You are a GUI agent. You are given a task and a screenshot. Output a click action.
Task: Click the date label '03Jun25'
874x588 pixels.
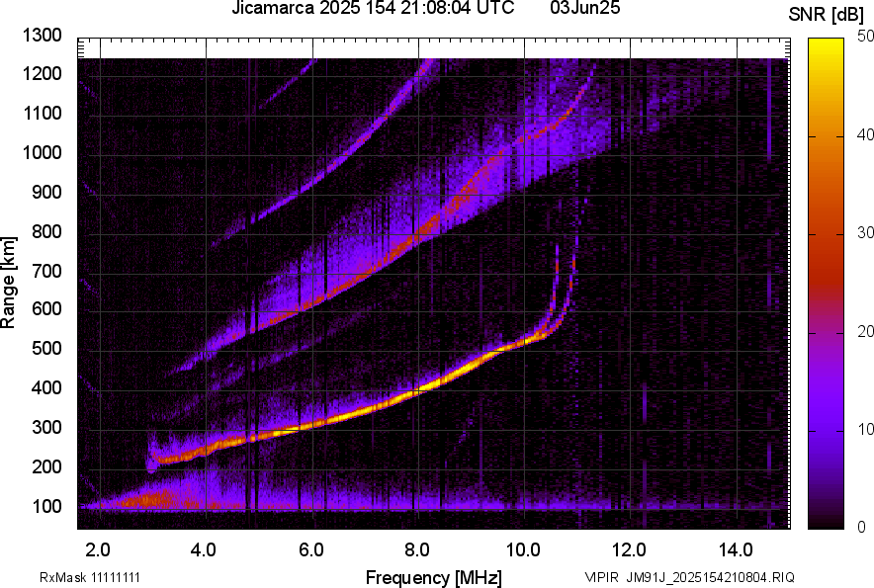click(x=584, y=8)
